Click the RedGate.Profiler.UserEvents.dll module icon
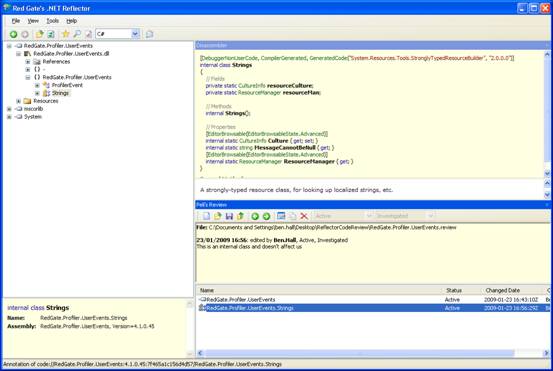 point(28,54)
